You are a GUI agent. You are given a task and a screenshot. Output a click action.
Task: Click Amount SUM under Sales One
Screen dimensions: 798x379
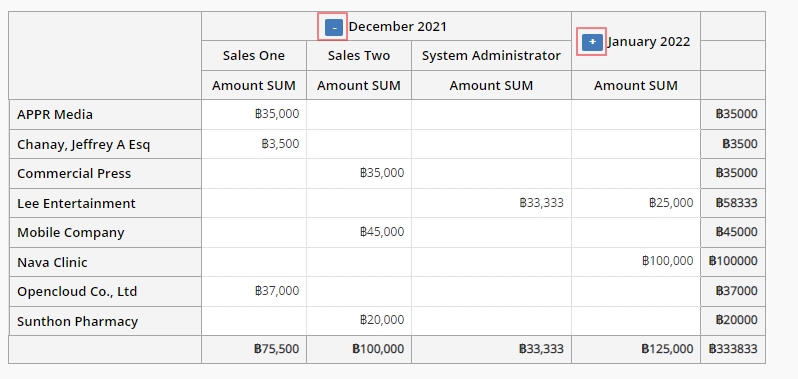click(253, 85)
